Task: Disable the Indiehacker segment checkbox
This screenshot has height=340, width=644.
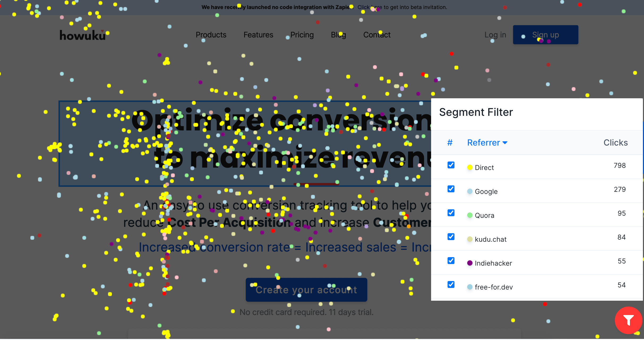Action: (451, 261)
